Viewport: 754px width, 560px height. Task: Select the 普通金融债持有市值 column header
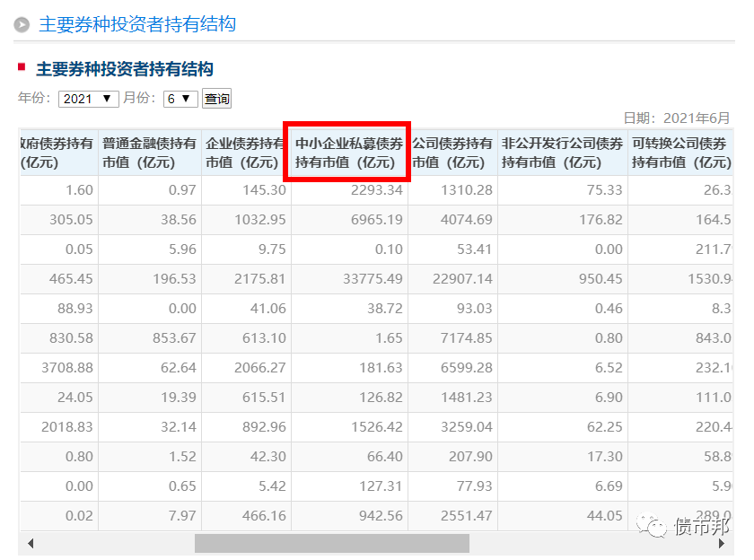149,153
